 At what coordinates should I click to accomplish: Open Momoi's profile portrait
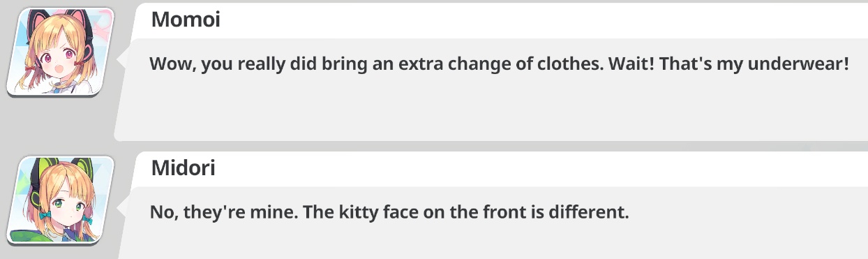60,52
